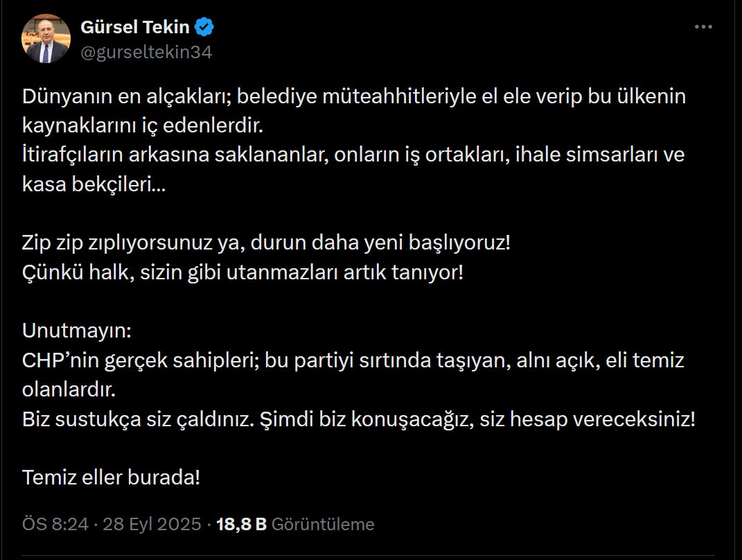Click the closing line "Temiz eller burada!"
The height and width of the screenshot is (560, 742).
(112, 478)
